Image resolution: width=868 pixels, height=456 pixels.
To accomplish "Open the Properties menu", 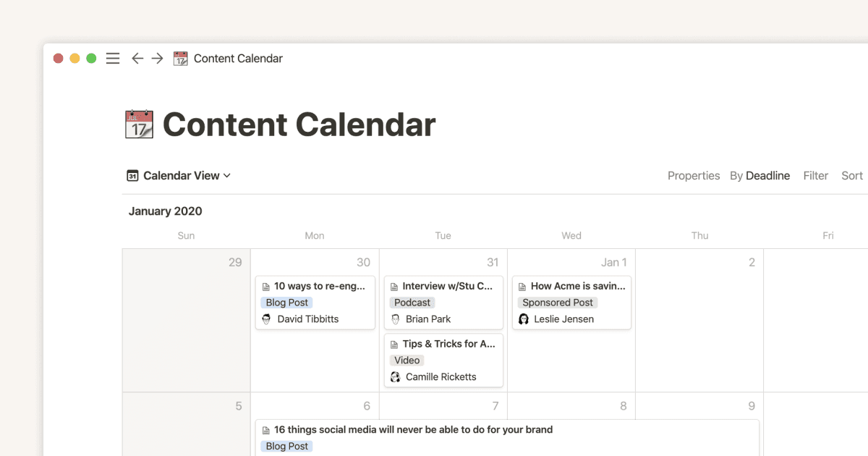I will (x=694, y=175).
